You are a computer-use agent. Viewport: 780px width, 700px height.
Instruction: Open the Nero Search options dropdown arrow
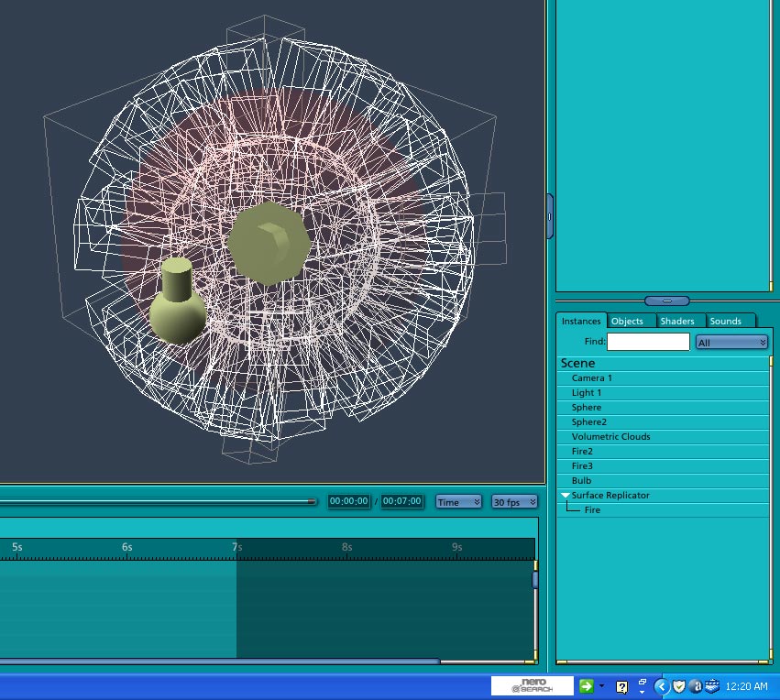click(602, 686)
